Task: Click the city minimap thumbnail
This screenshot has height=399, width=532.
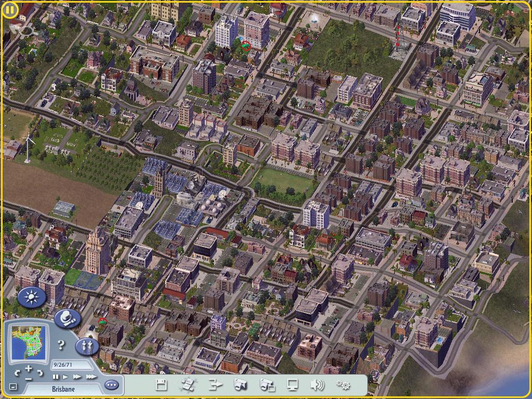Action: coord(29,342)
